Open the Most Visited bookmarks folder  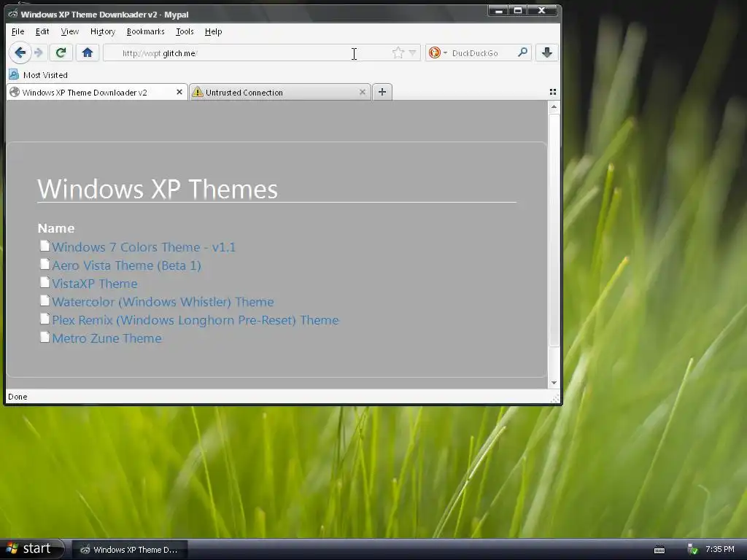(39, 75)
